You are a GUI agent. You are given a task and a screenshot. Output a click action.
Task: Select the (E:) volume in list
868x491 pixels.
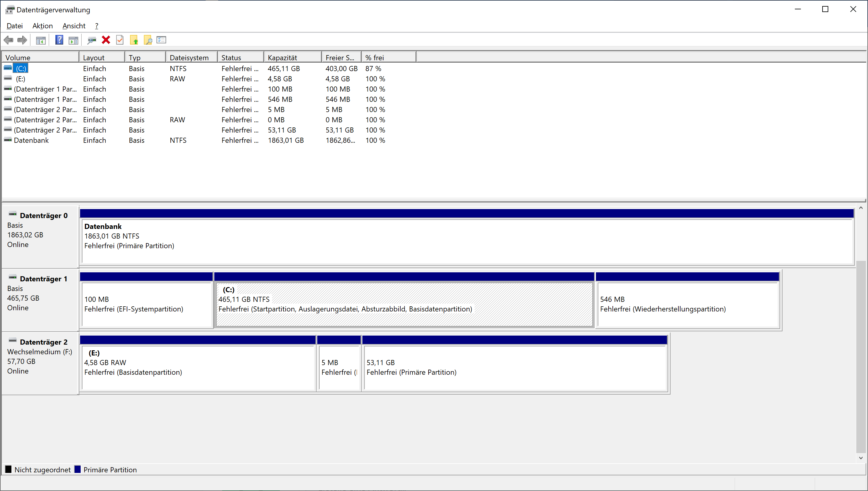[20, 79]
